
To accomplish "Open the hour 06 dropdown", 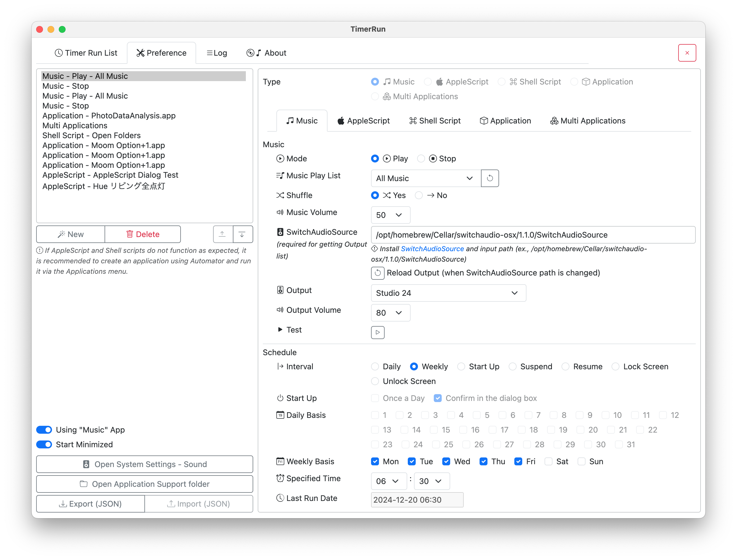I will [389, 481].
